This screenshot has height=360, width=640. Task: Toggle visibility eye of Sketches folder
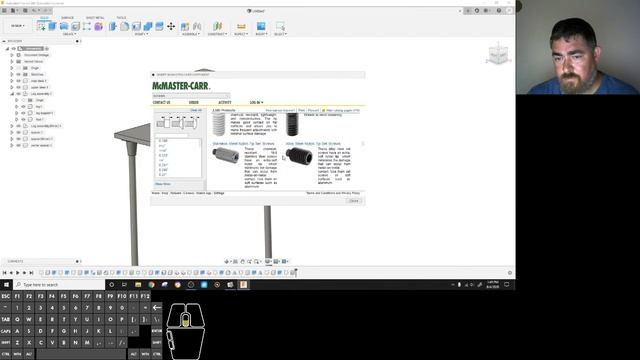click(18, 74)
